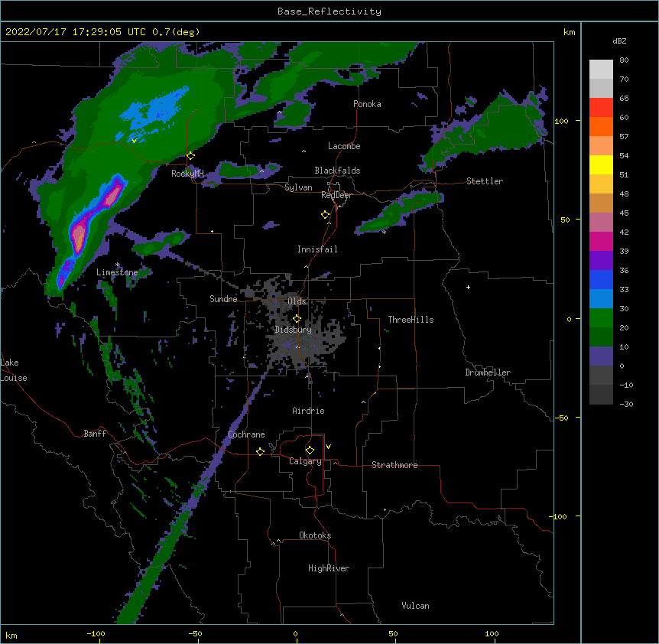659x644 pixels.
Task: Click the Lake Louise label
Action: click(x=14, y=370)
